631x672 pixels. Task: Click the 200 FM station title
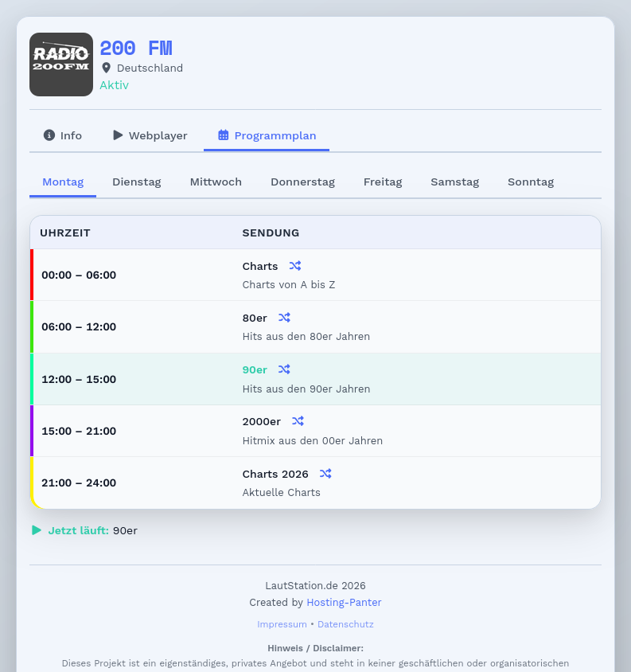tap(136, 49)
